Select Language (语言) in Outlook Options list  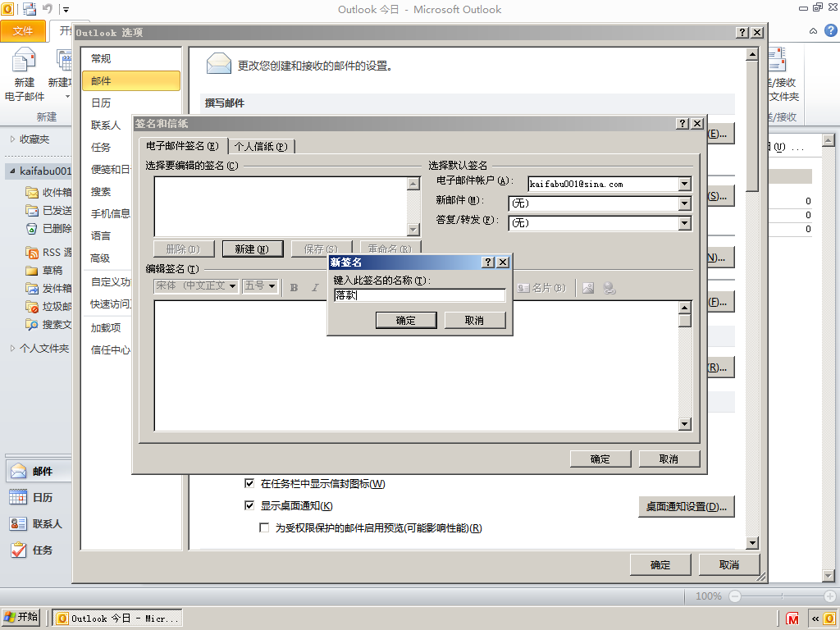107,235
